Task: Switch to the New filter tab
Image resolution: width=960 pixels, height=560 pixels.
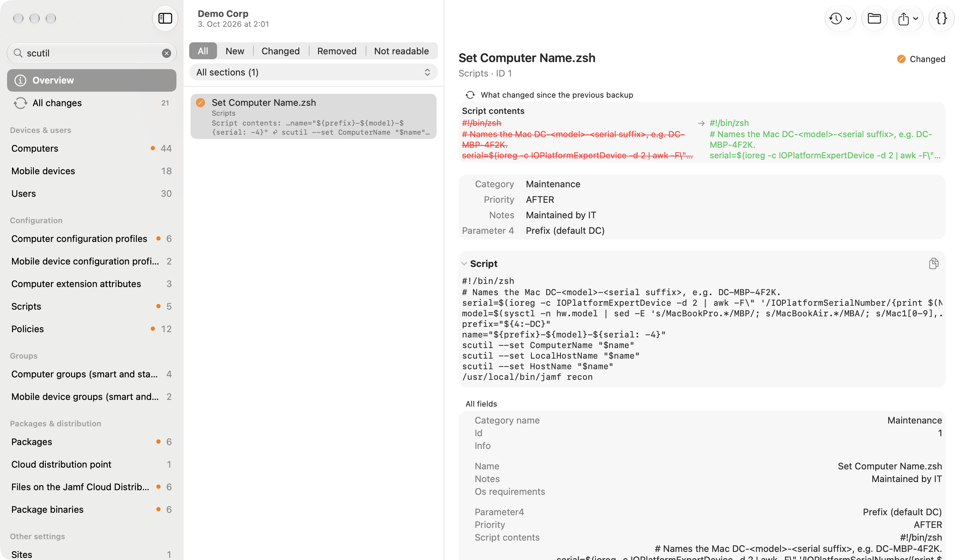Action: pos(235,51)
